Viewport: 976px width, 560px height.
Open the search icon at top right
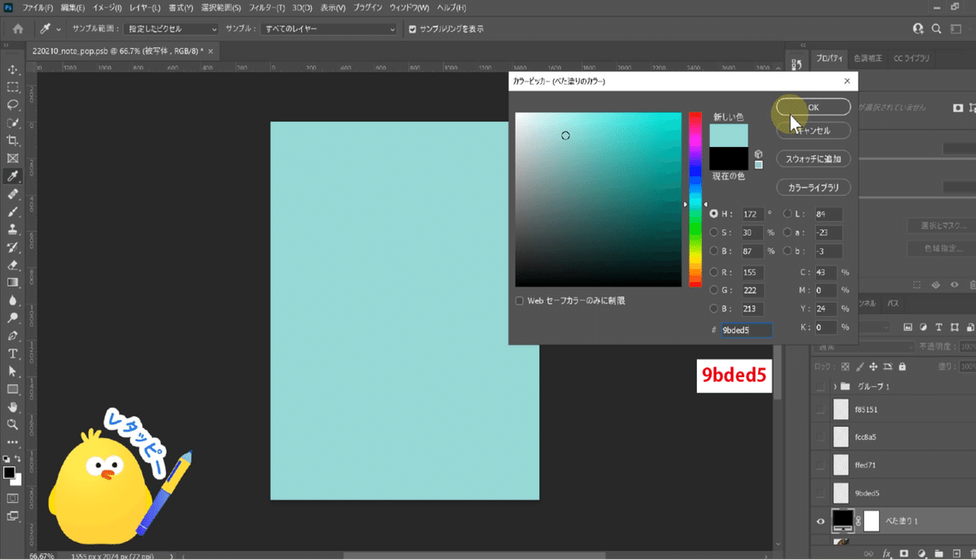point(936,28)
